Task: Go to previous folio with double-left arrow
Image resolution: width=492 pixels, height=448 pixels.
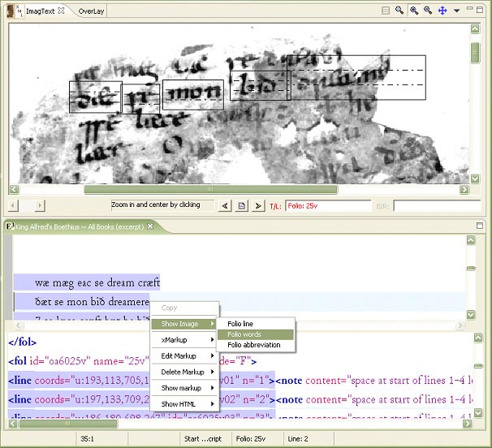Action: click(225, 206)
